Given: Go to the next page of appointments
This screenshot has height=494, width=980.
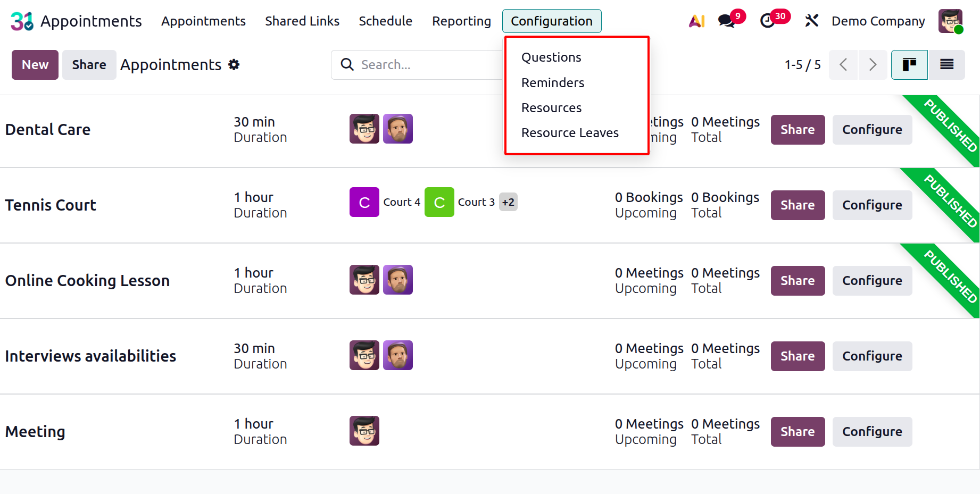Looking at the screenshot, I should click(873, 64).
